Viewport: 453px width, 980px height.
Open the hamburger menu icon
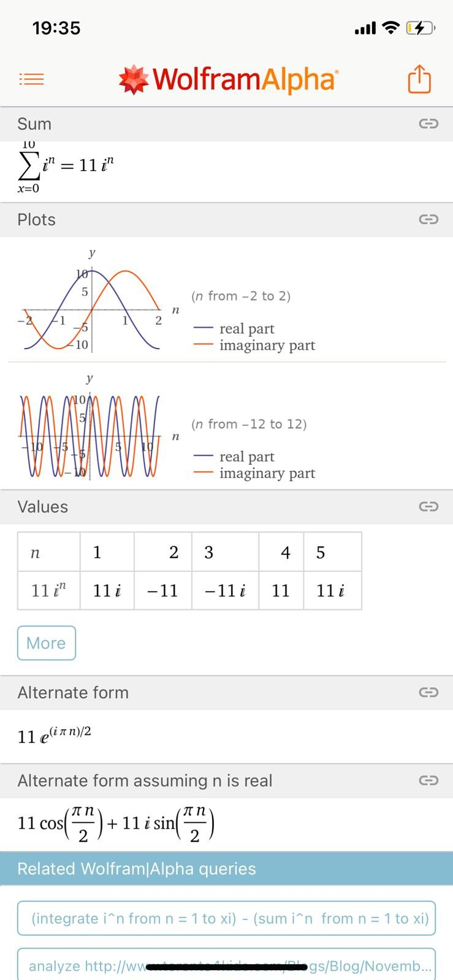31,79
